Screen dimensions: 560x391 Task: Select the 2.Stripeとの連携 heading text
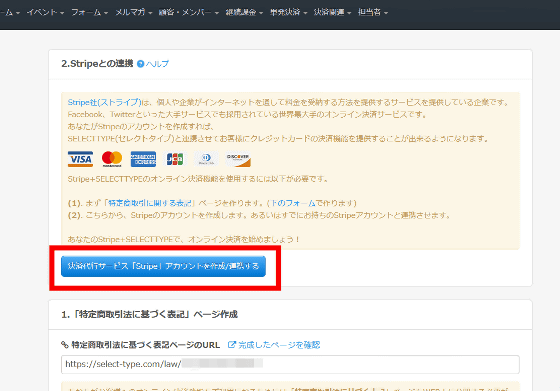97,64
